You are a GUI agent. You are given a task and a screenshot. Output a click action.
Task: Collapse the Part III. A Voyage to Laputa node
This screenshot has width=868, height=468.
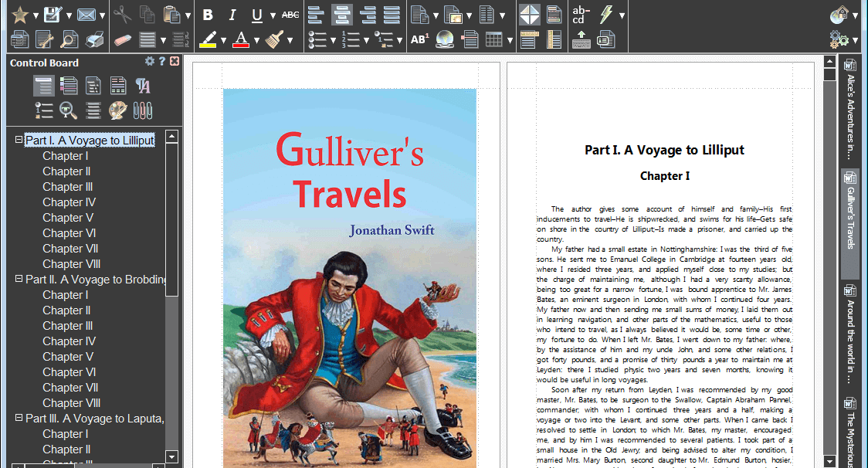19,418
